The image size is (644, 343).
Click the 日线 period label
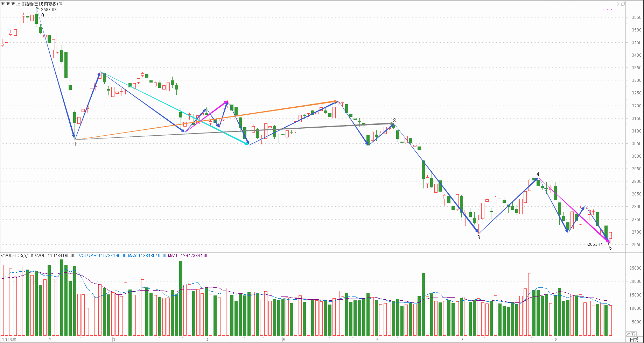point(634,340)
